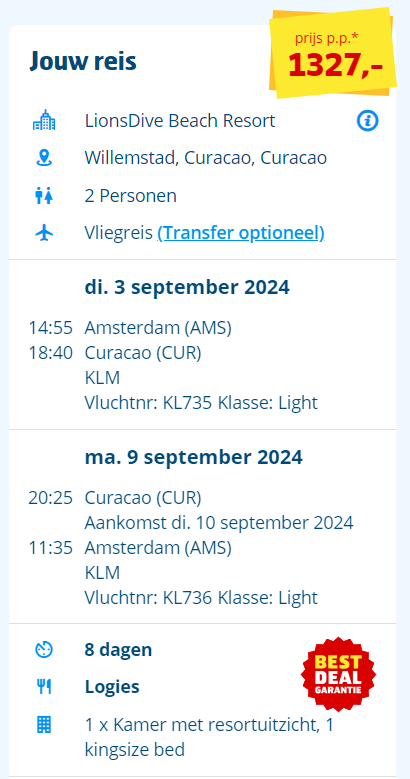This screenshot has height=779, width=410.
Task: Open the Transfer optioneel link
Action: pyautogui.click(x=241, y=233)
